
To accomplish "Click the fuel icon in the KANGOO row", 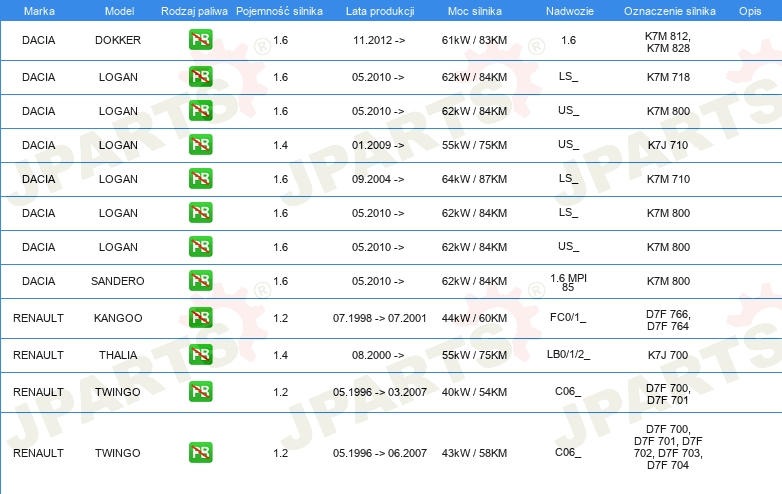I will 200,318.
